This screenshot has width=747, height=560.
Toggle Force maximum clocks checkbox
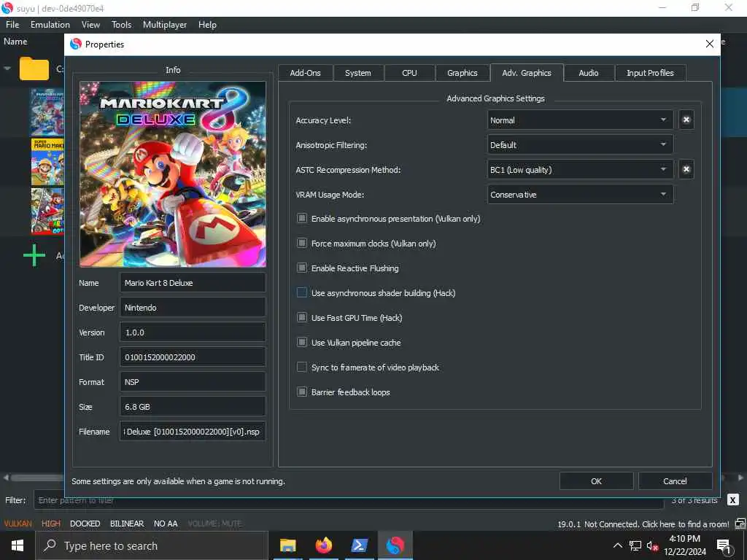tap(301, 243)
